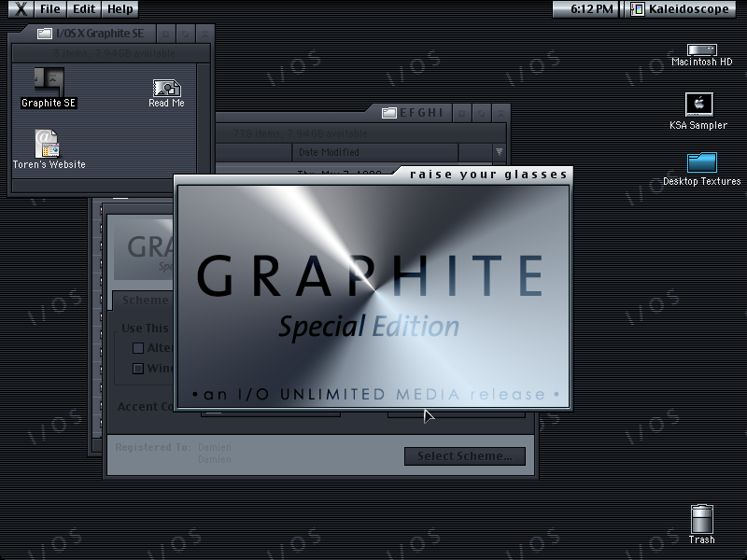Screen dimensions: 747x560
Task: Click the sort order icon in the E F G H I window
Action: 499,152
